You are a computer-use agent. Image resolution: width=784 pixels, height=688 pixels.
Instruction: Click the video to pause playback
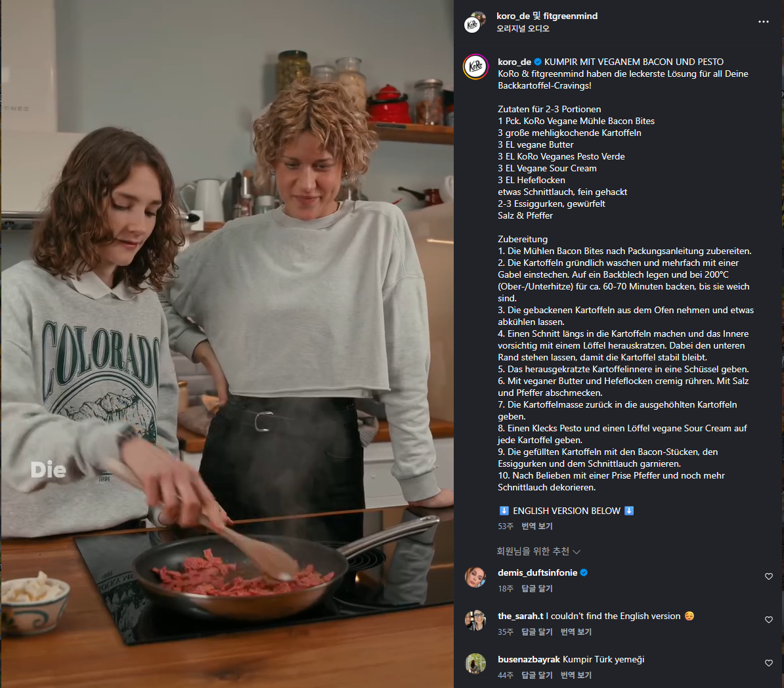pos(227,344)
